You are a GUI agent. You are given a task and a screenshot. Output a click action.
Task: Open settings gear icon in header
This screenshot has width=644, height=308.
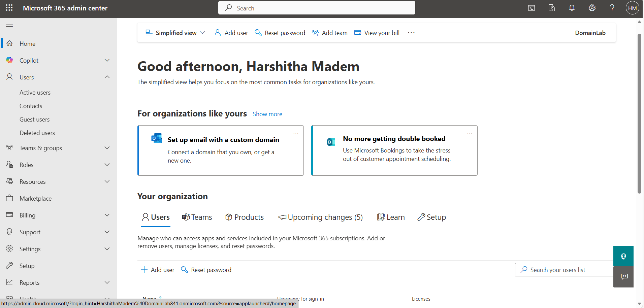(x=592, y=8)
